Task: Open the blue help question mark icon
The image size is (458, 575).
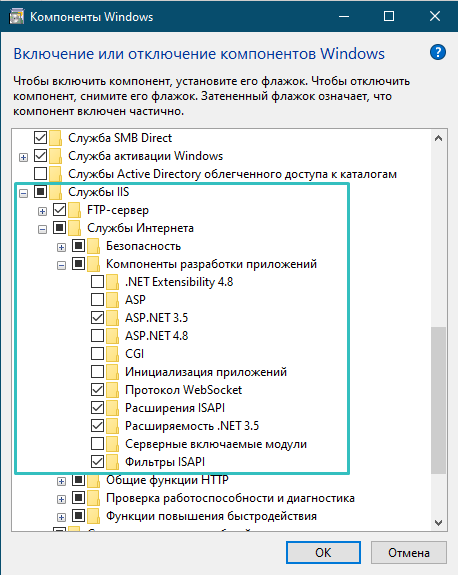Action: coord(437,52)
